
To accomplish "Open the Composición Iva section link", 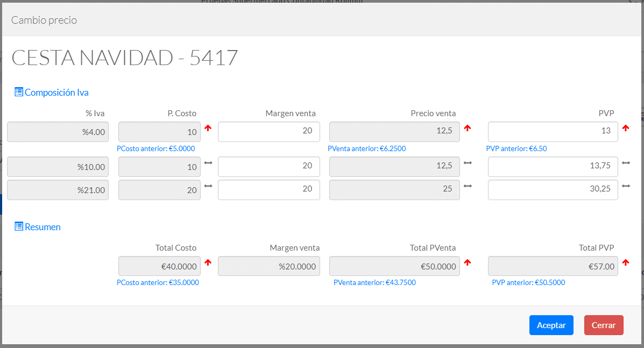I will 56,93.
